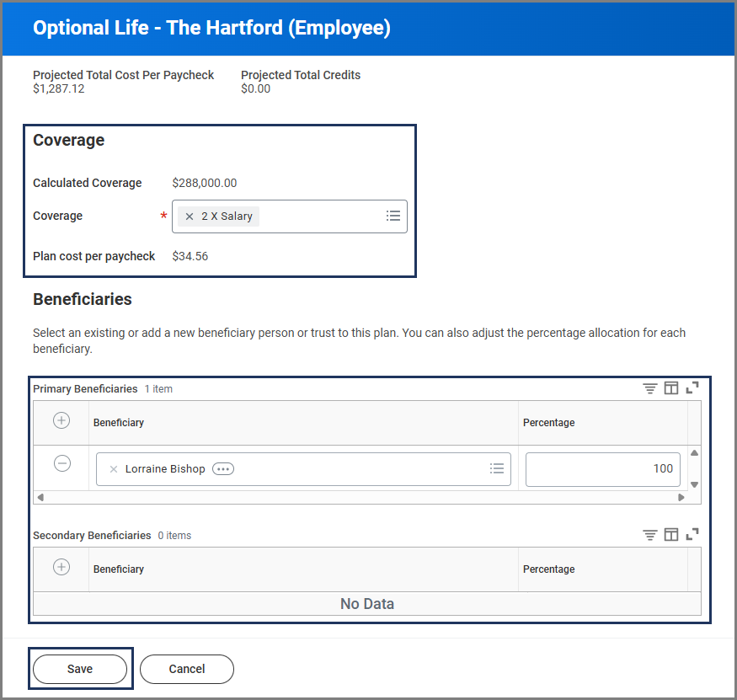Open the primary beneficiary prompt list
The height and width of the screenshot is (700, 737).
click(496, 469)
